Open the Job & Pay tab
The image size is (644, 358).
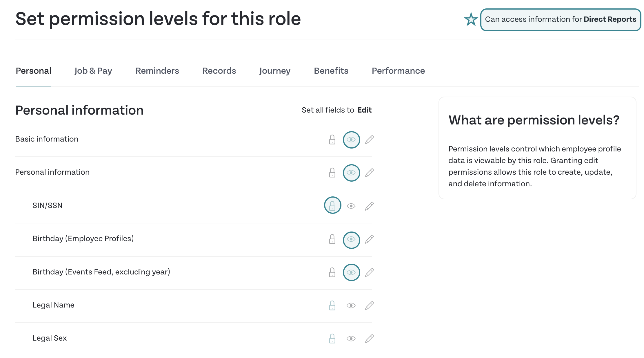pos(93,71)
